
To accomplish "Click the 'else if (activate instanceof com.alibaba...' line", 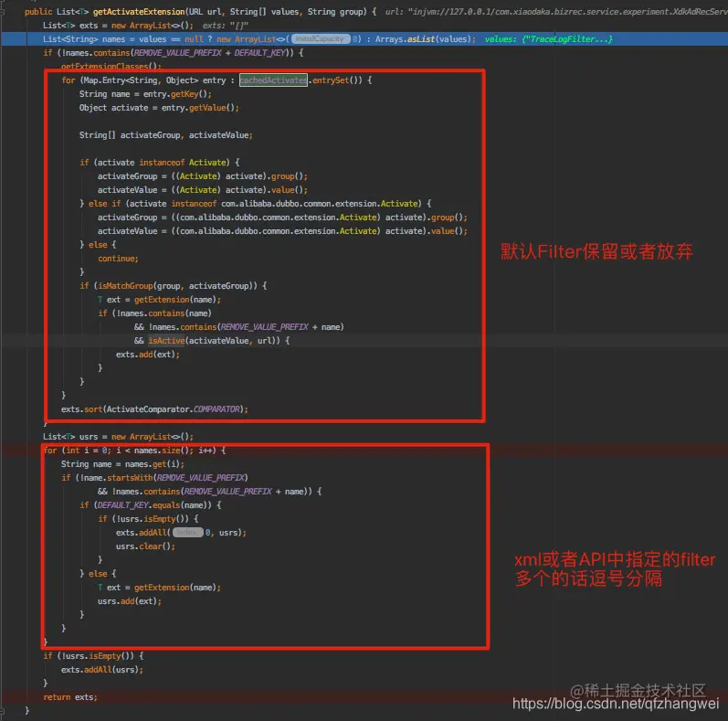I will click(256, 204).
